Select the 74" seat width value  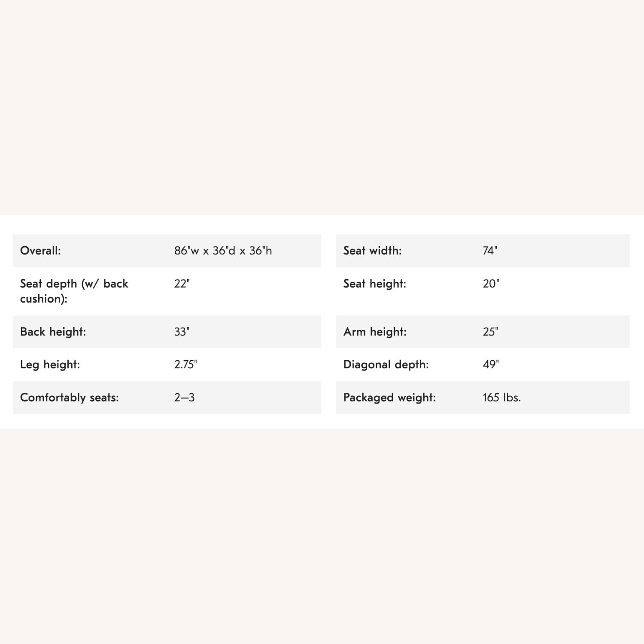point(490,251)
